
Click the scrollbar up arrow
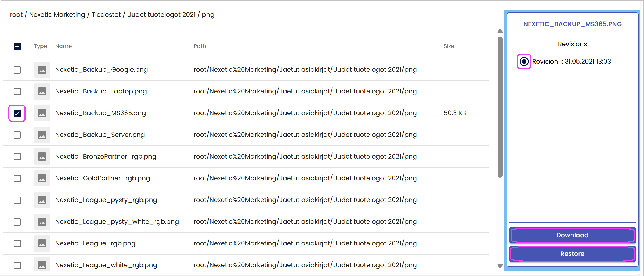[x=500, y=31]
